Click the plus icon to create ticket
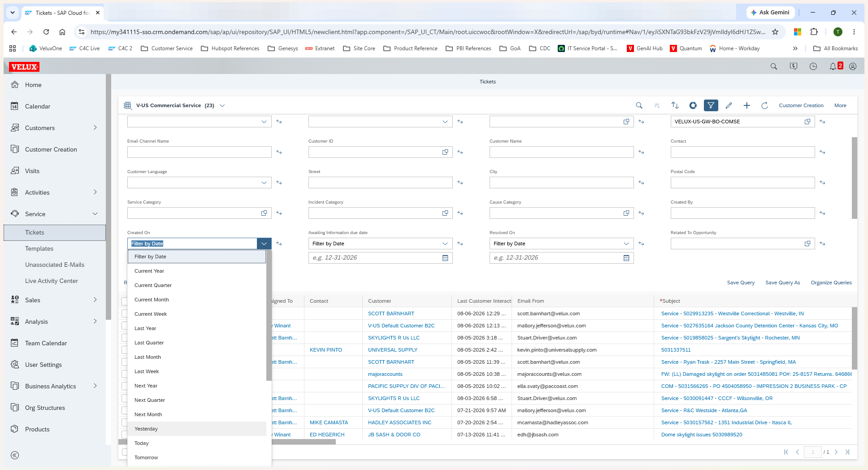The width and height of the screenshot is (868, 470). tap(746, 105)
